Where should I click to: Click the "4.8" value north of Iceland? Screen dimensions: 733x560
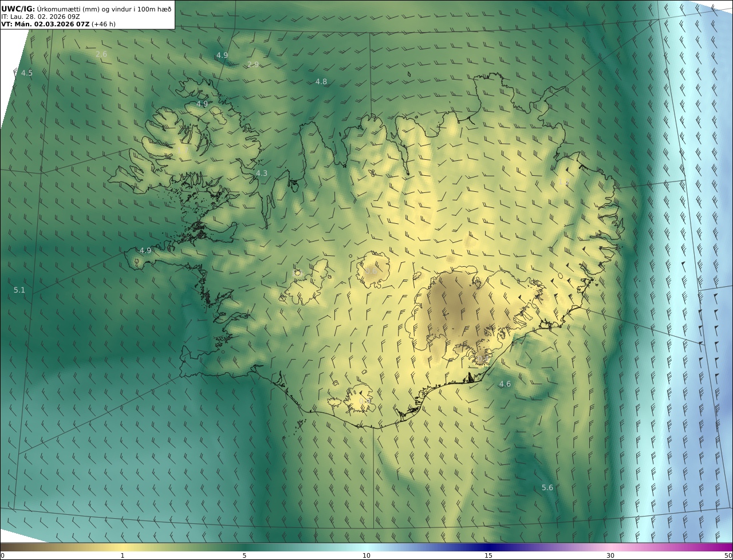(x=321, y=82)
